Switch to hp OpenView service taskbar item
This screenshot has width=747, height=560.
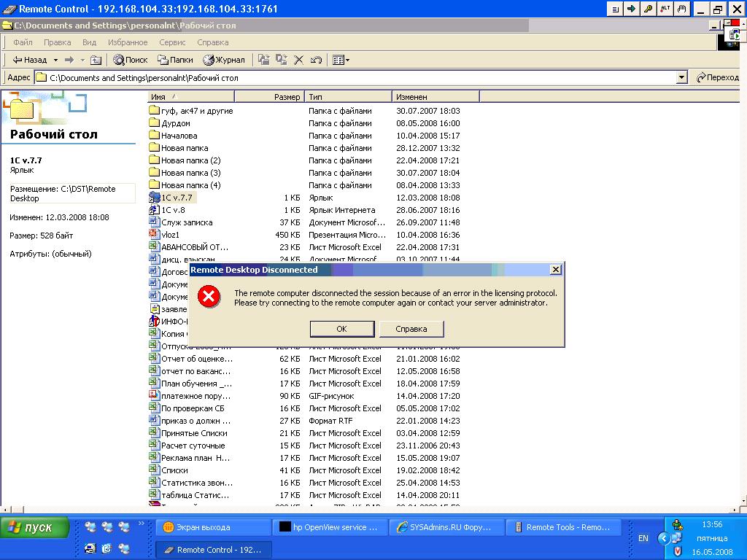click(x=330, y=527)
